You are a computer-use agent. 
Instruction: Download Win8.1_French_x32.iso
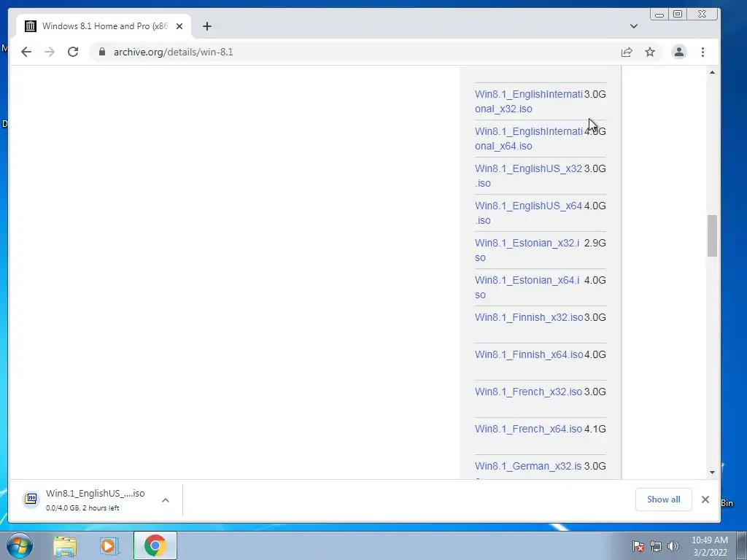(528, 392)
